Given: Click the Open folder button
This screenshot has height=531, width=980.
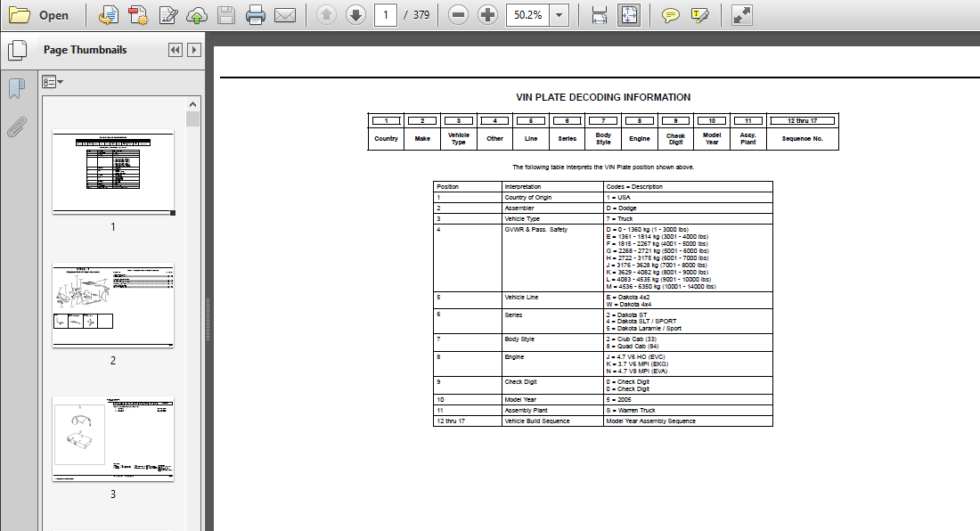Looking at the screenshot, I should tap(38, 15).
